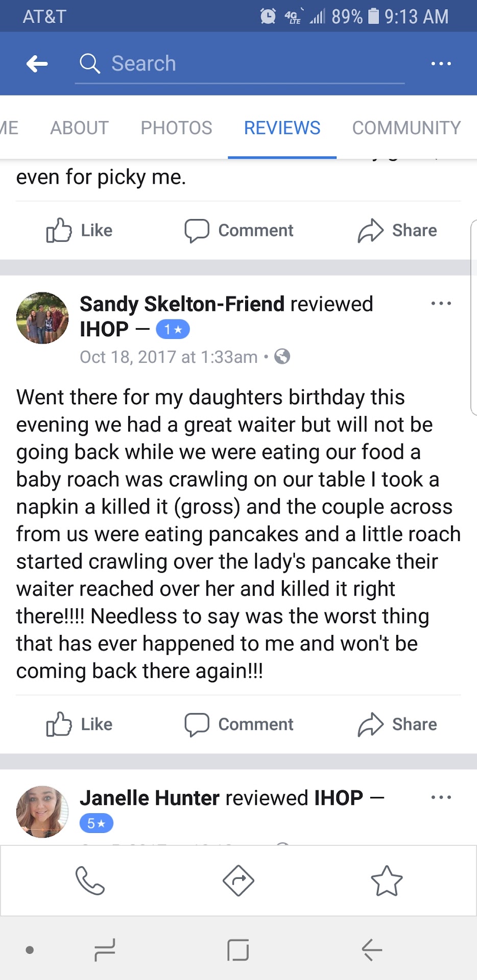
Task: Share Sandy's one-star review
Action: pos(397,724)
